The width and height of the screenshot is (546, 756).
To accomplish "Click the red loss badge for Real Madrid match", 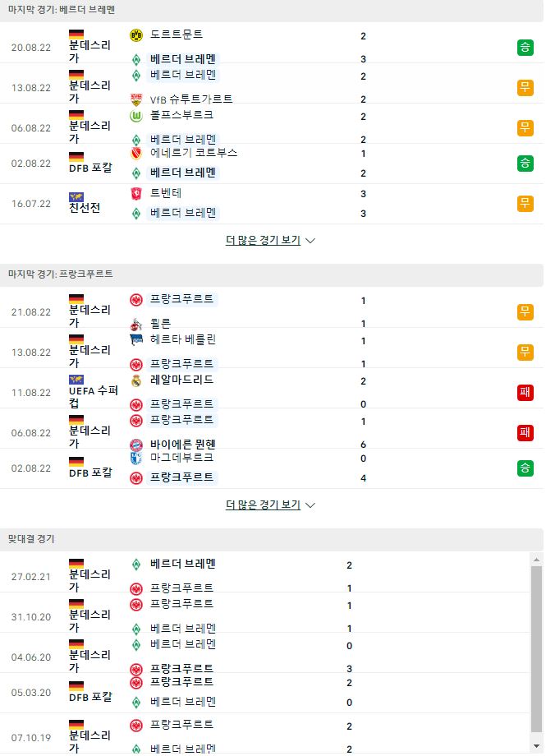I will tap(525, 393).
